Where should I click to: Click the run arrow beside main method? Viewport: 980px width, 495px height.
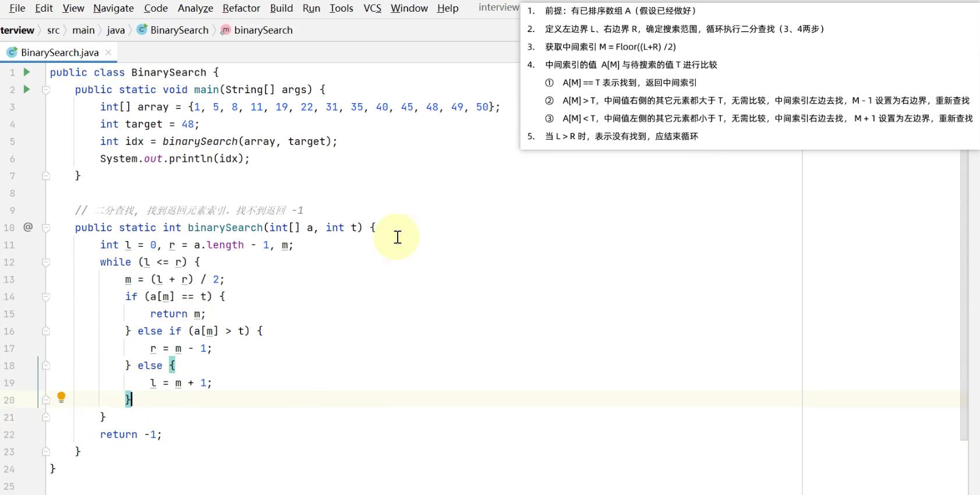tap(26, 90)
